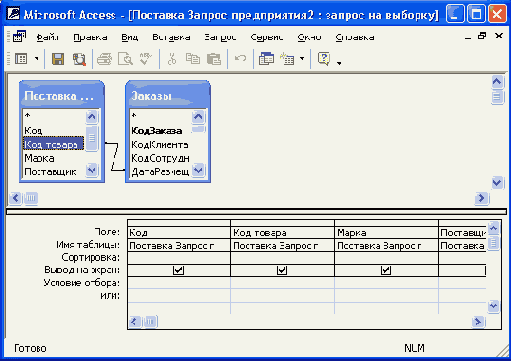Open the View mode table icon
The image size is (511, 361).
[x=21, y=59]
